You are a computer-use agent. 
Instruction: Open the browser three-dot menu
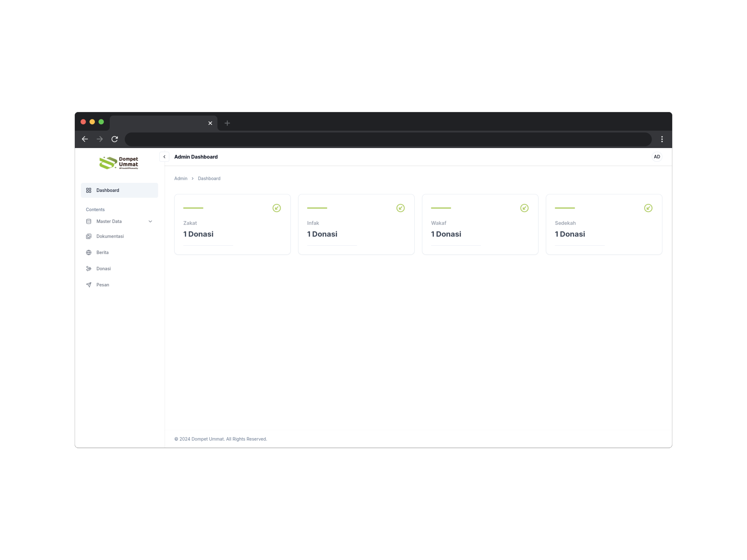662,139
